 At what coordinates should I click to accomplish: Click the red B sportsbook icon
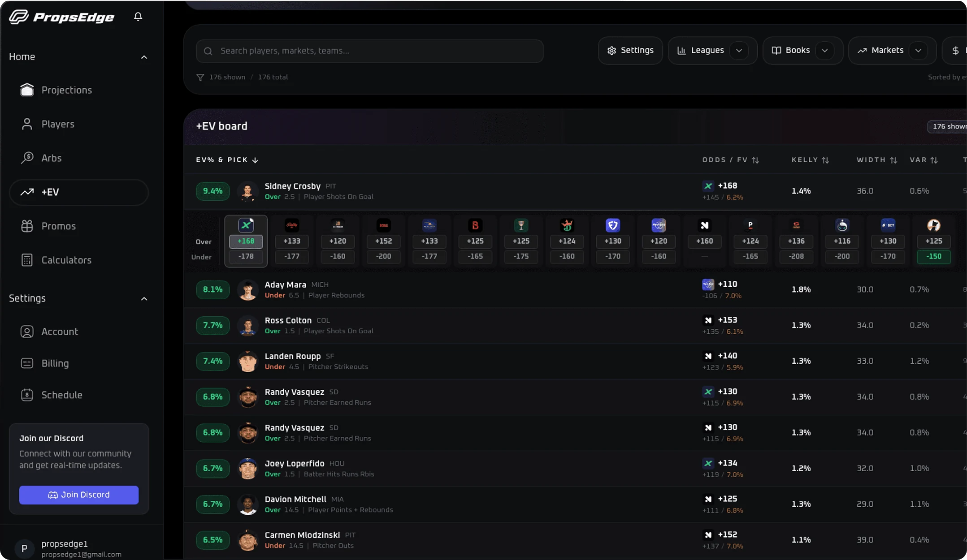pos(475,225)
